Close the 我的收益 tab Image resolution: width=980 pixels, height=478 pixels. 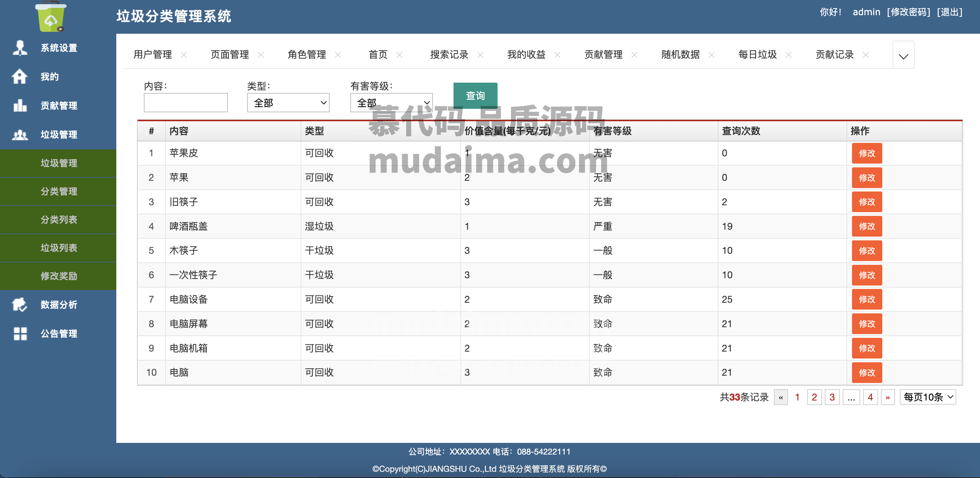pyautogui.click(x=558, y=55)
